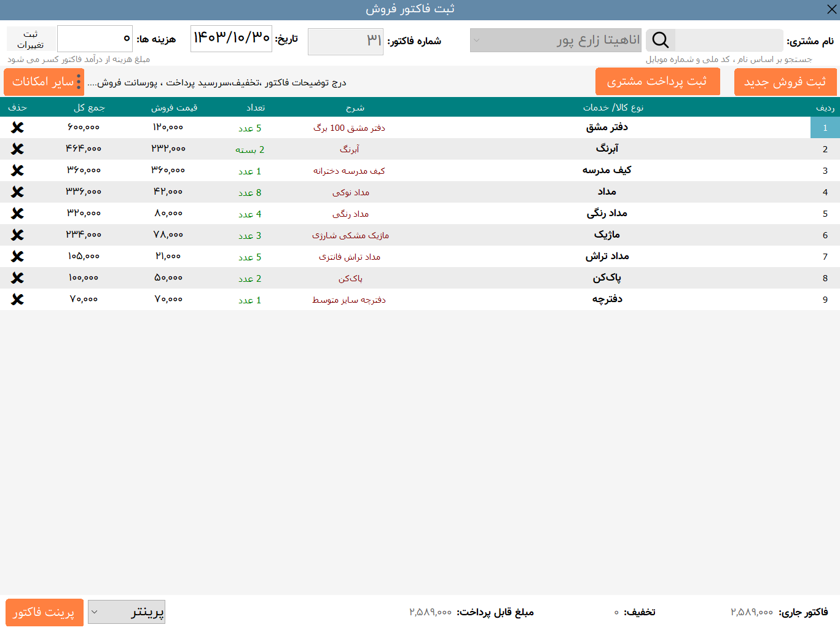The height and width of the screenshot is (630, 840).
Task: Click the تعداد column header
Action: [256, 107]
